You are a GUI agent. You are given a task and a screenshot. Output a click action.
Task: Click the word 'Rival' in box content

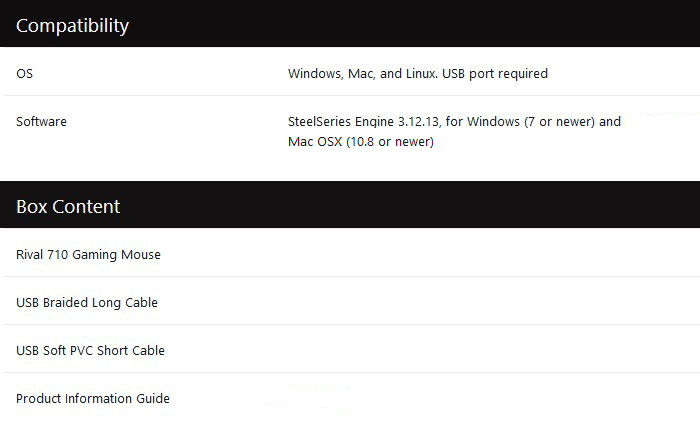[x=29, y=255]
